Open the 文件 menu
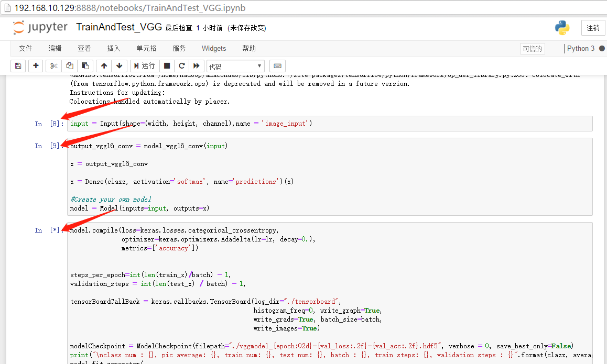The width and height of the screenshot is (607, 364). [26, 48]
